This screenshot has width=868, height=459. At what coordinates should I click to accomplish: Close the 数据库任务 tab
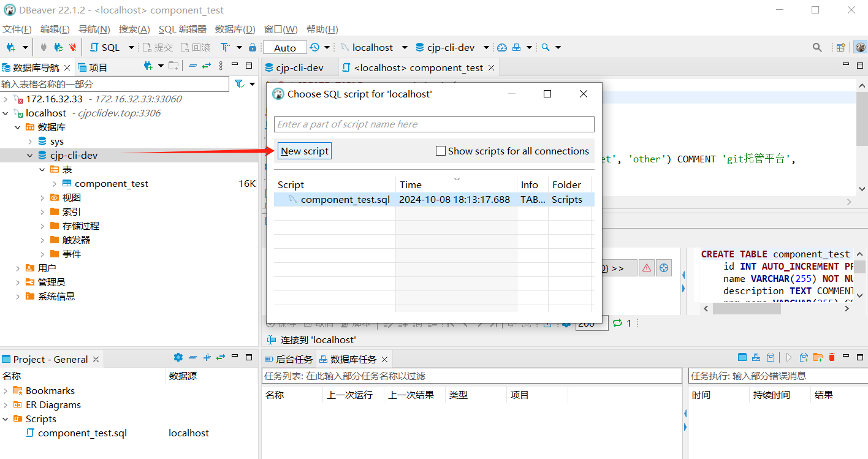click(384, 360)
